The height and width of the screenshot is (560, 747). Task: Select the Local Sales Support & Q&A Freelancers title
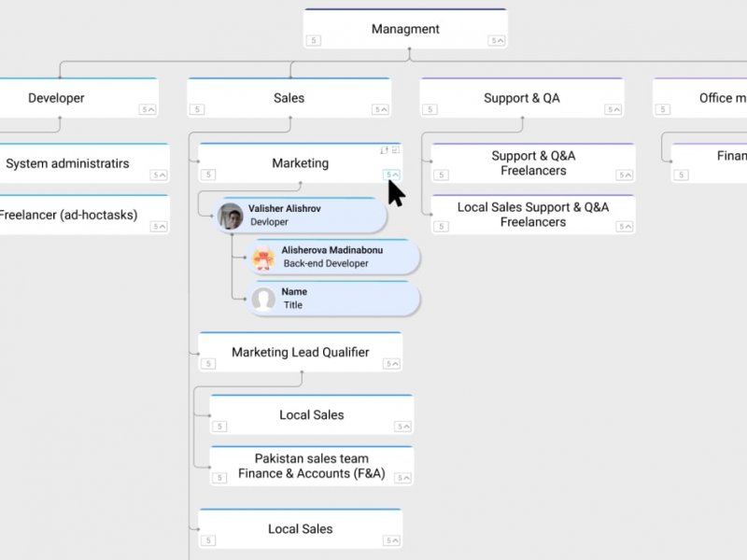[x=533, y=215]
